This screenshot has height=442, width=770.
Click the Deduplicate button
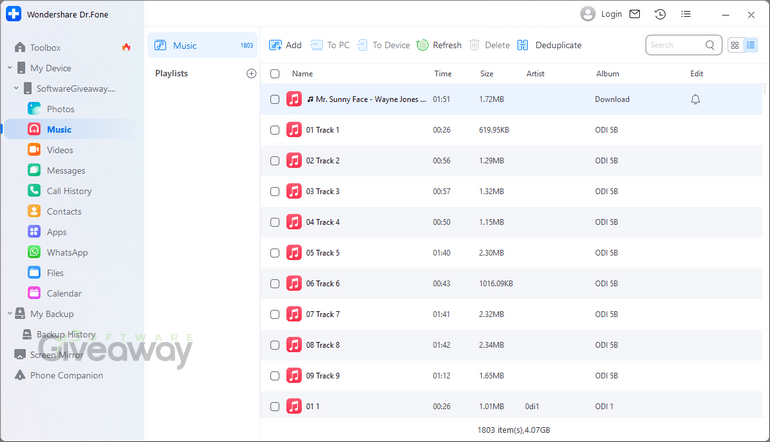point(549,45)
